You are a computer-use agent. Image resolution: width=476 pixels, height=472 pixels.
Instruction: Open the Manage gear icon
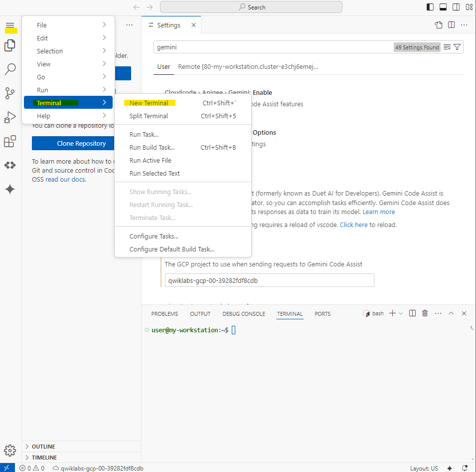click(10, 450)
